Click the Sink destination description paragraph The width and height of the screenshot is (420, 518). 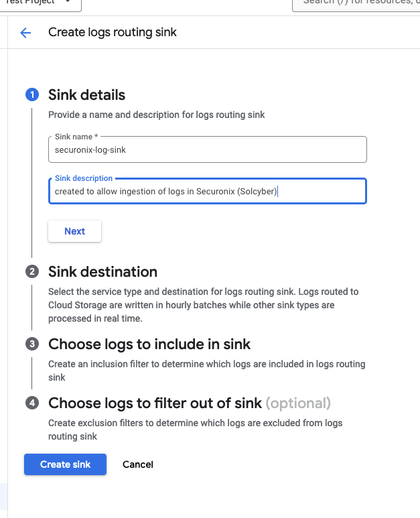click(x=203, y=305)
